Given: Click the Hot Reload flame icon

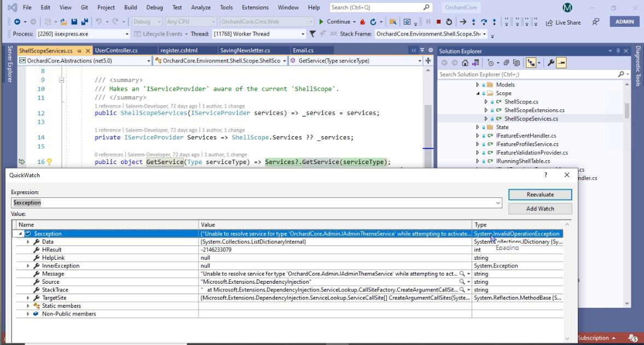Looking at the screenshot, I should tap(363, 22).
